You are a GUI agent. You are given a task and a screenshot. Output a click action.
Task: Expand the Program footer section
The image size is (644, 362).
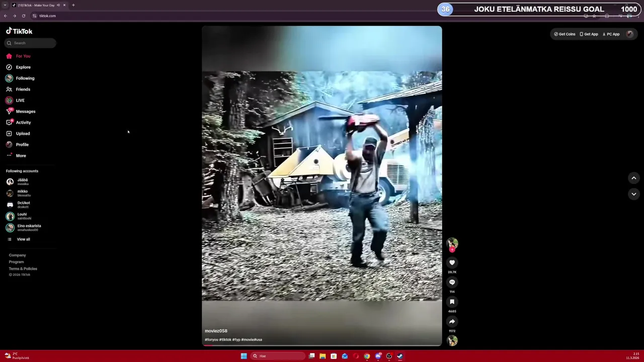(16, 261)
